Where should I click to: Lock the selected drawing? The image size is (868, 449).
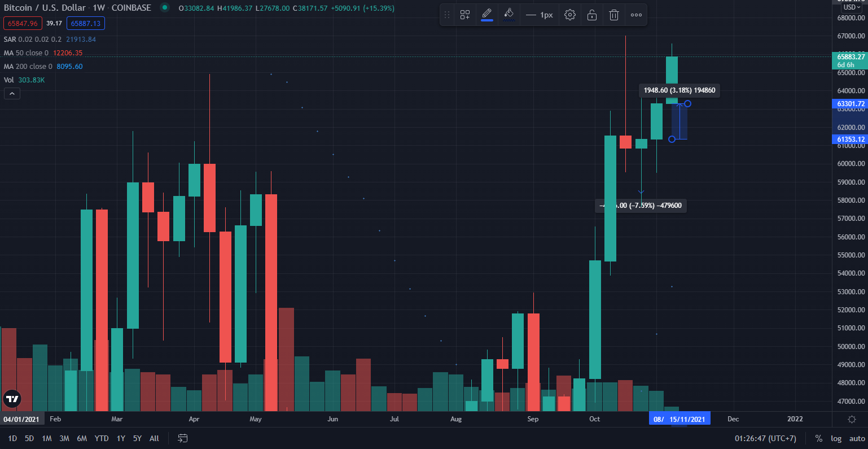click(x=592, y=15)
